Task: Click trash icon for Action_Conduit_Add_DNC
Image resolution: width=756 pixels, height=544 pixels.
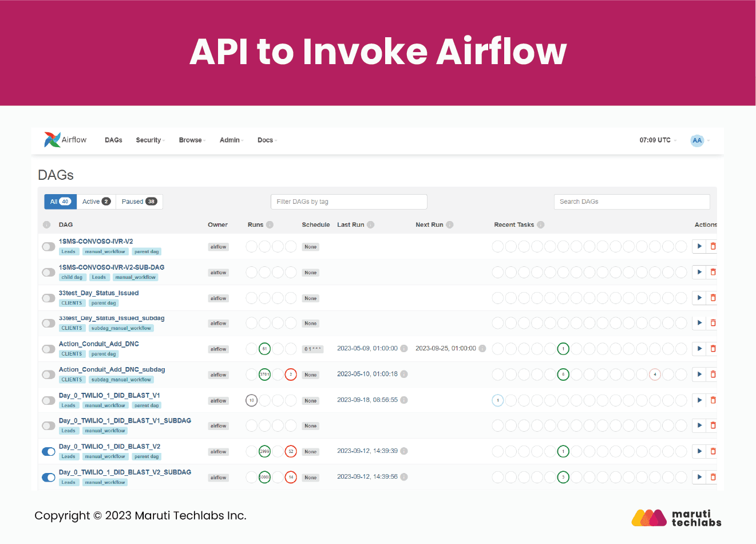Action: pos(713,349)
